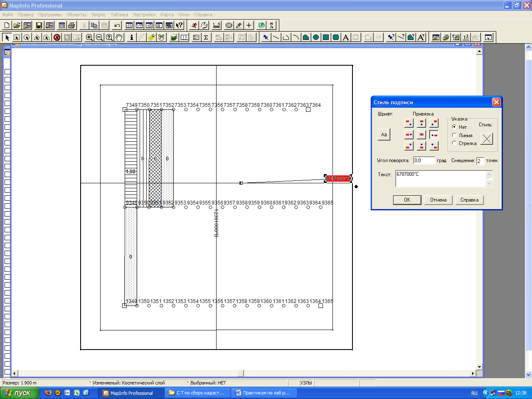
Task: Activate the Ruler distance tool
Action: coord(184,37)
